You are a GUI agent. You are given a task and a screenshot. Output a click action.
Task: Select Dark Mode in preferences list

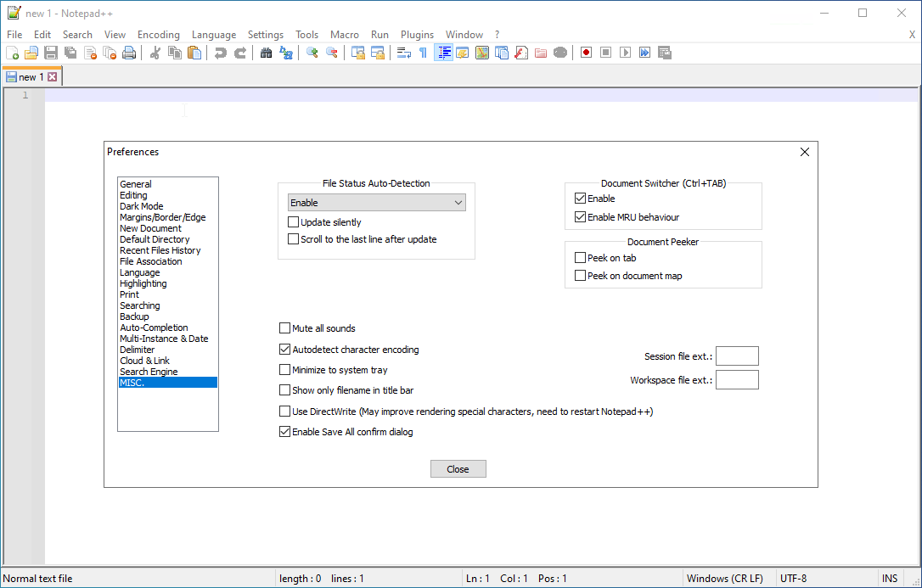(x=142, y=206)
